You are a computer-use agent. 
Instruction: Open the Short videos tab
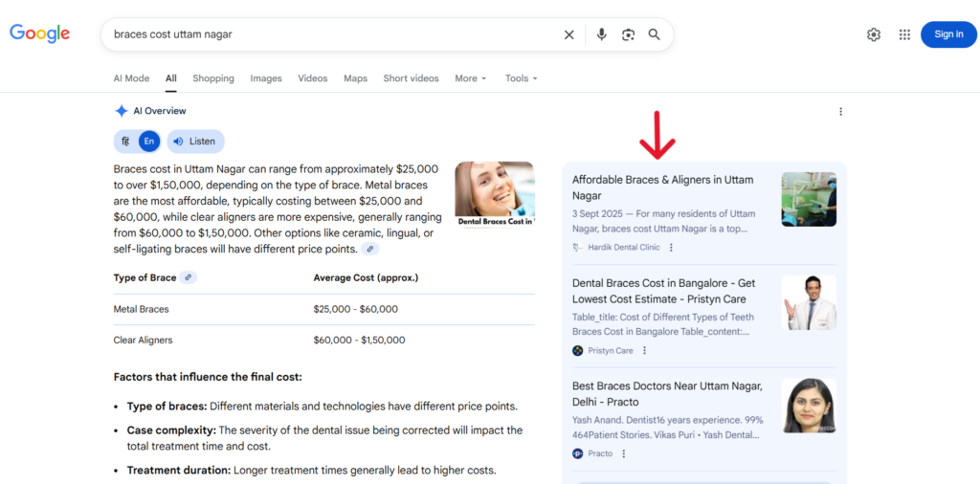[x=411, y=78]
